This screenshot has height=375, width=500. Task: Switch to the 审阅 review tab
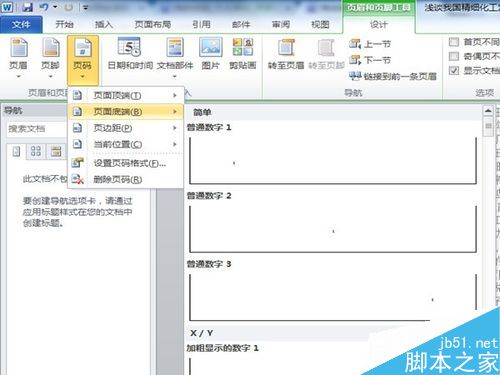(x=281, y=24)
